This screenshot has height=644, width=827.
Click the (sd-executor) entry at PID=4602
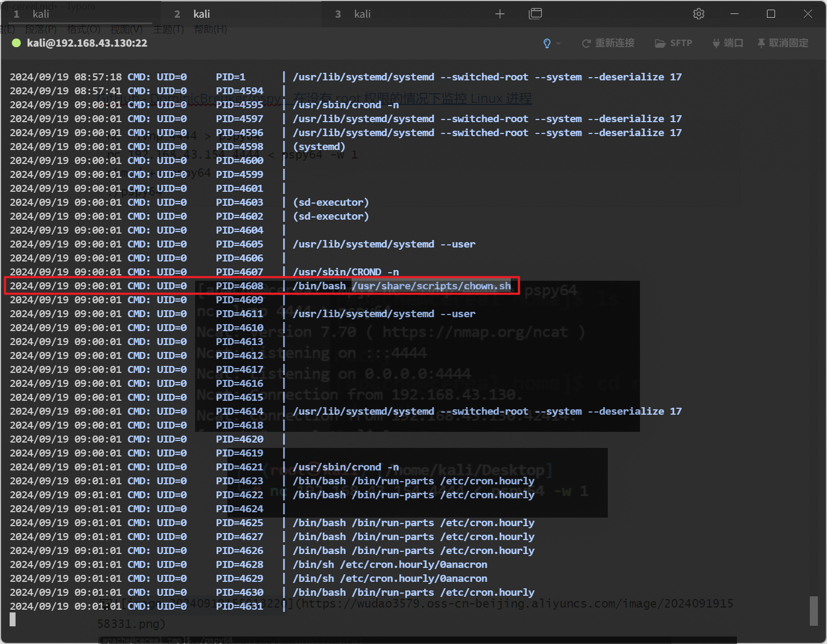[x=331, y=216]
